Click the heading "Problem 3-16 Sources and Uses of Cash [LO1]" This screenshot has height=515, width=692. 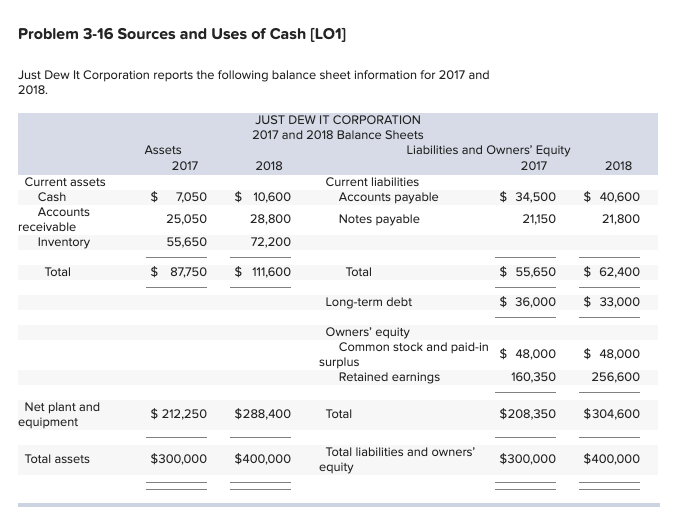pyautogui.click(x=182, y=34)
